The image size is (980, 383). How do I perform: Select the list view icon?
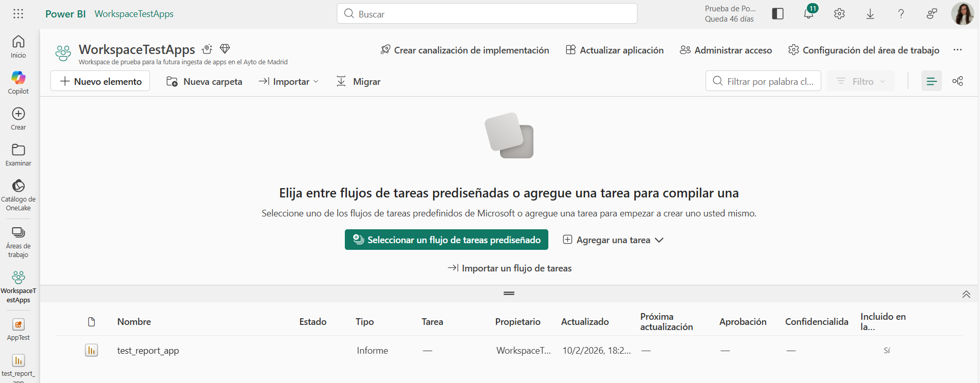click(x=931, y=81)
